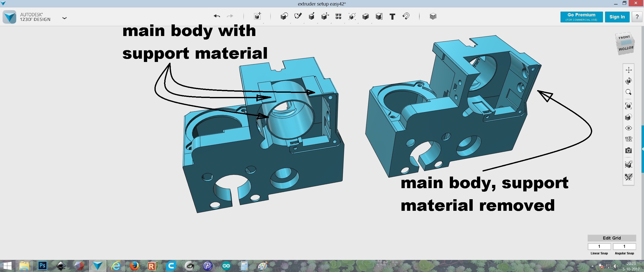Open the Modify tool menu
644x272 pixels.
(325, 16)
